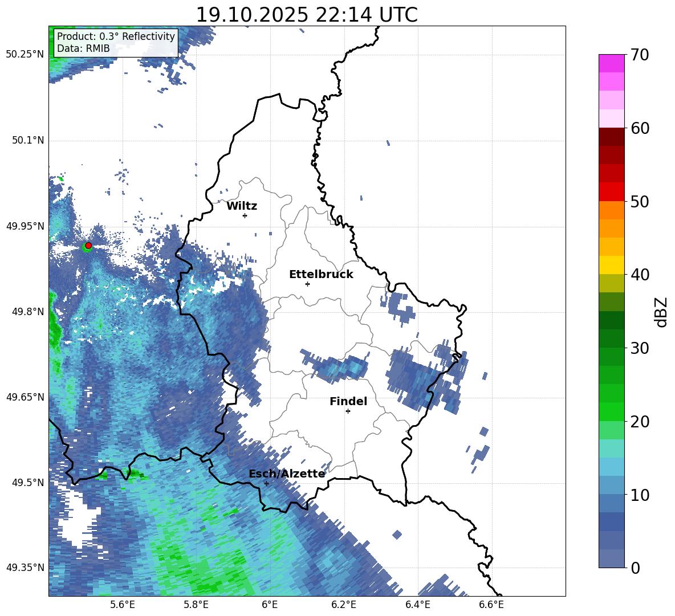Click the 40 tick on the colorbar
This screenshot has width=675, height=616.
[639, 275]
